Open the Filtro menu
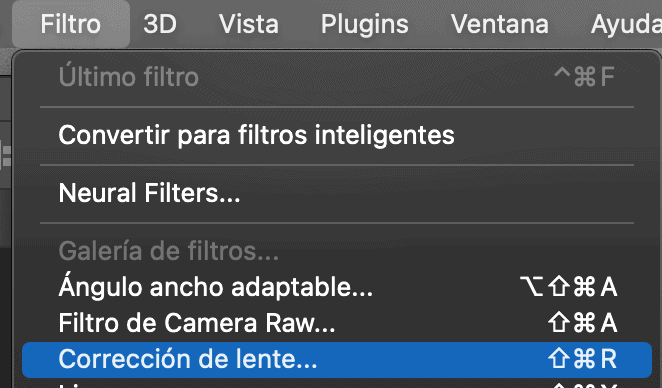 pyautogui.click(x=71, y=24)
